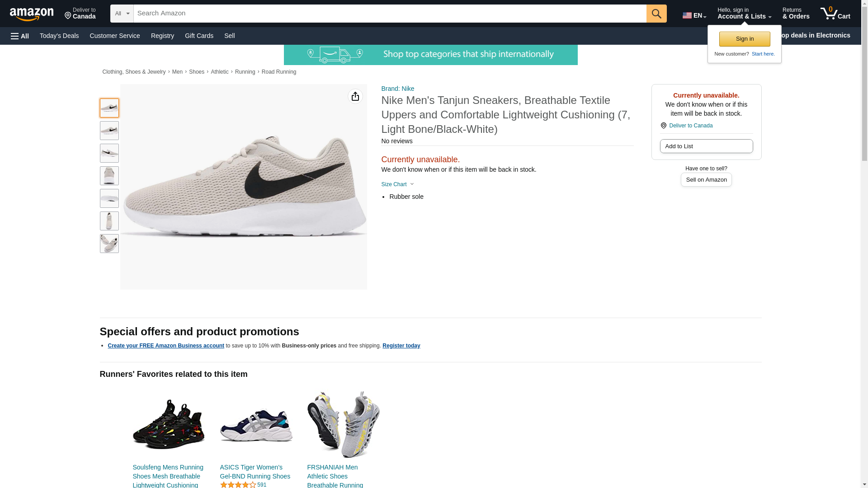The height and width of the screenshot is (488, 868).
Task: Click the search magnifier Go button
Action: click(x=656, y=14)
